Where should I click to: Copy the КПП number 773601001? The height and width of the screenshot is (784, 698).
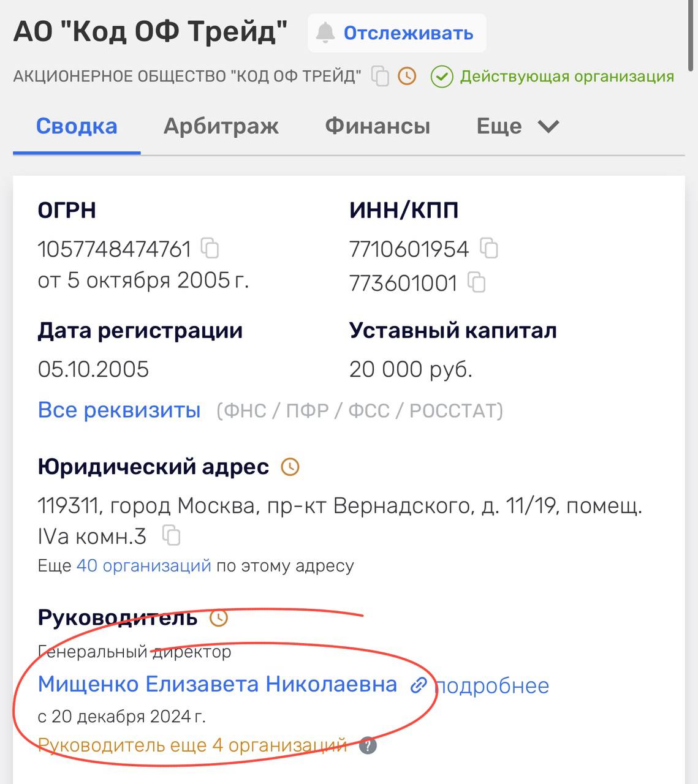click(x=477, y=283)
